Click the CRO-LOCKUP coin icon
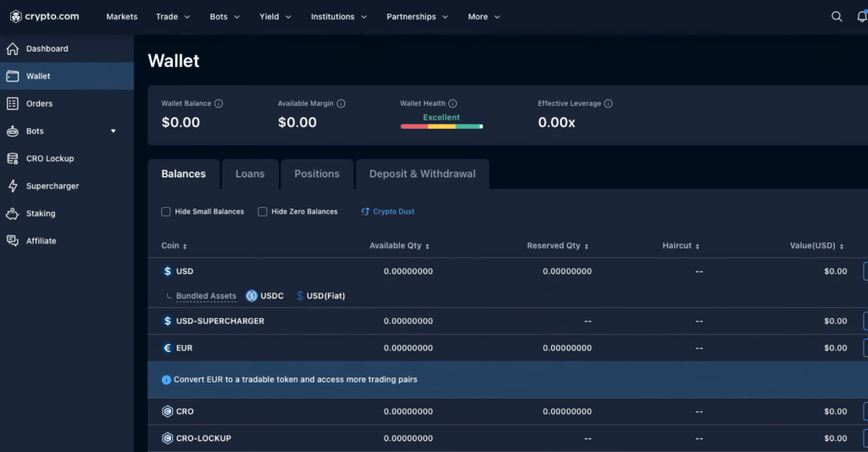 [x=167, y=438]
